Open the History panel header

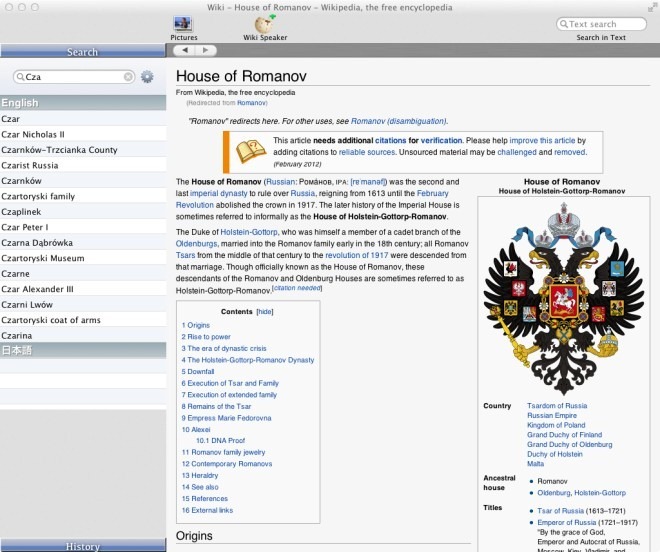pyautogui.click(x=83, y=546)
